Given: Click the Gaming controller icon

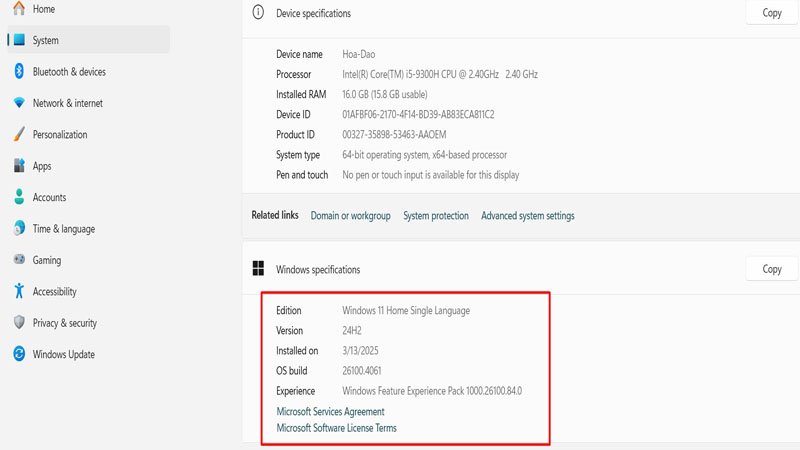Looking at the screenshot, I should click(x=19, y=259).
